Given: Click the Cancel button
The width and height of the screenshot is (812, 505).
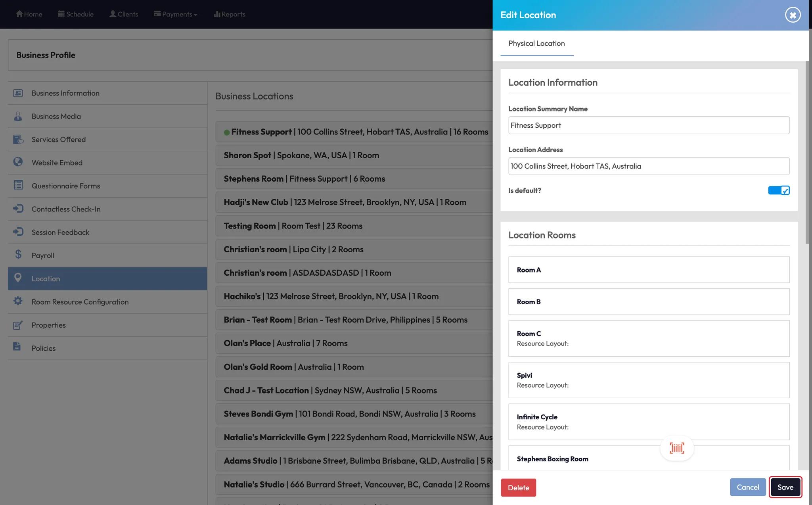Looking at the screenshot, I should click(x=747, y=487).
